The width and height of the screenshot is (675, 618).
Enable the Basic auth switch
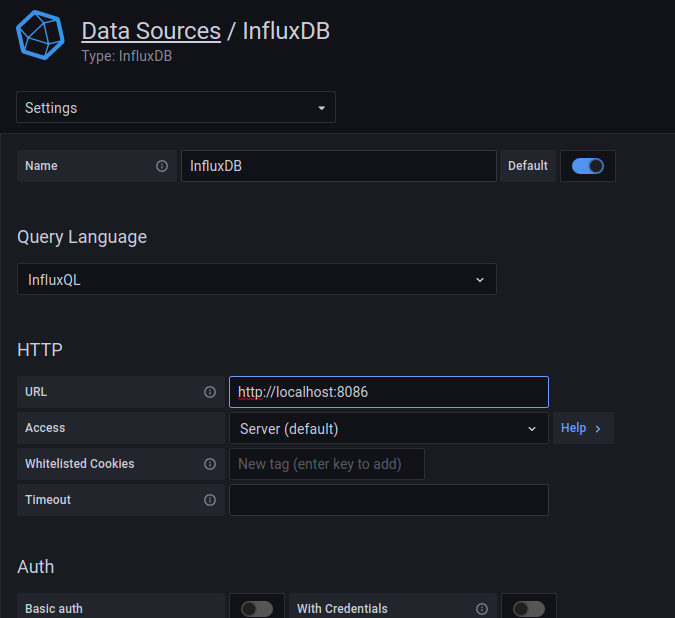tap(257, 609)
